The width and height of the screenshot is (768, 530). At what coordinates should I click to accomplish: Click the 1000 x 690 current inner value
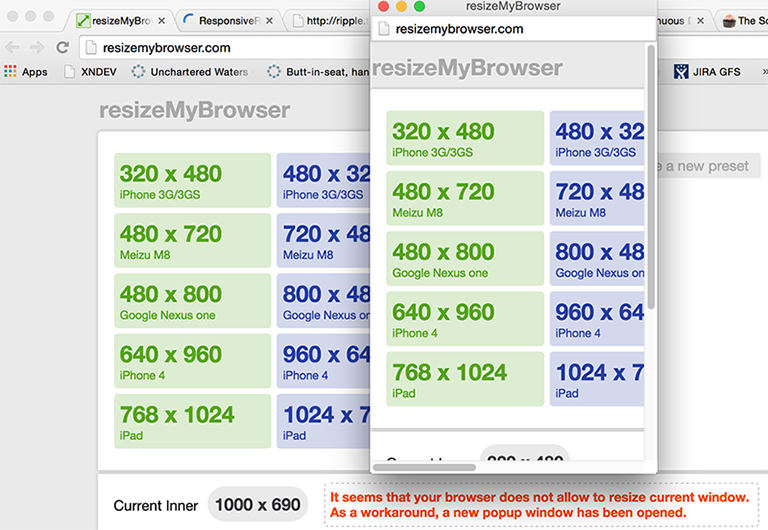pos(258,505)
